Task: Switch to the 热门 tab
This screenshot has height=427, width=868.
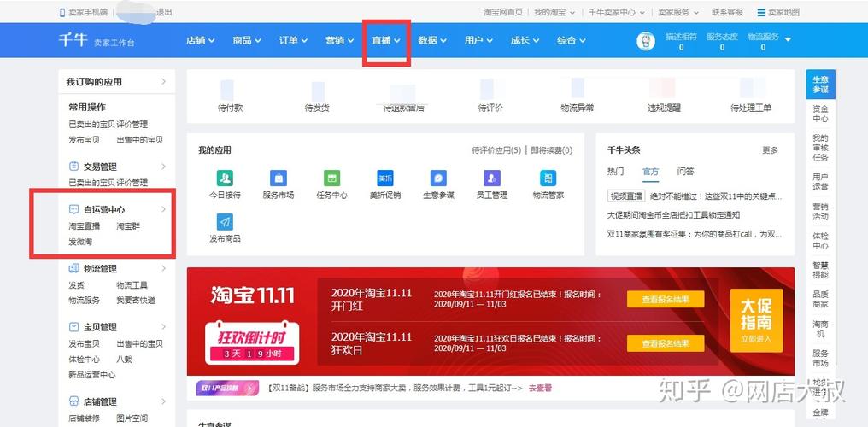Action: click(616, 172)
